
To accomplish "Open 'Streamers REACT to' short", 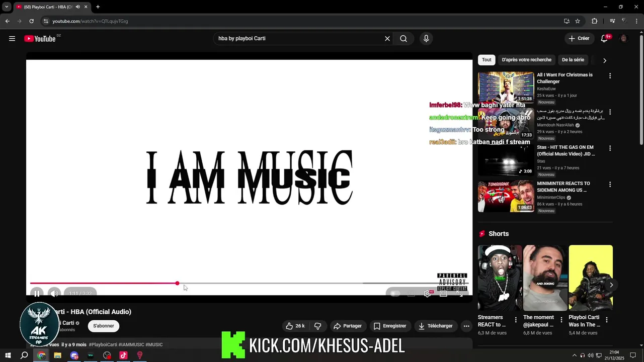I will click(500, 278).
